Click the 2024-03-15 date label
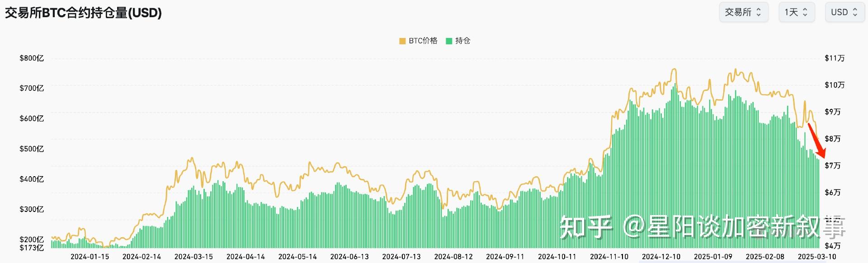This screenshot has height=263, width=868. (194, 257)
